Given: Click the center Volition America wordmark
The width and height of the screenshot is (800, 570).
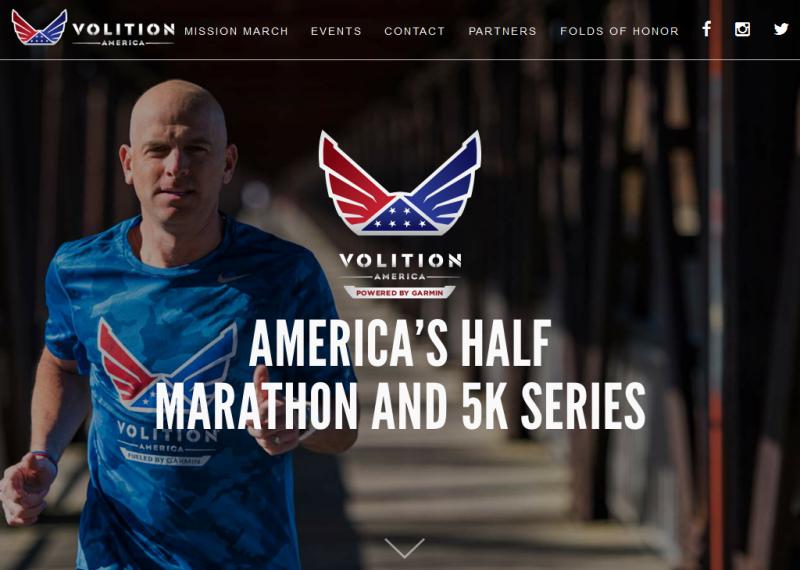Looking at the screenshot, I should click(x=400, y=267).
